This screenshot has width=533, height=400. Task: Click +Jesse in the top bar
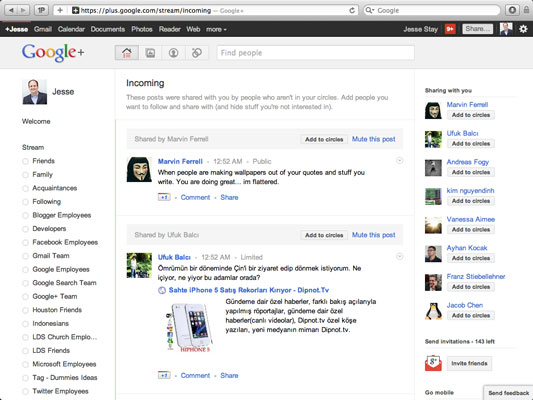[x=17, y=29]
